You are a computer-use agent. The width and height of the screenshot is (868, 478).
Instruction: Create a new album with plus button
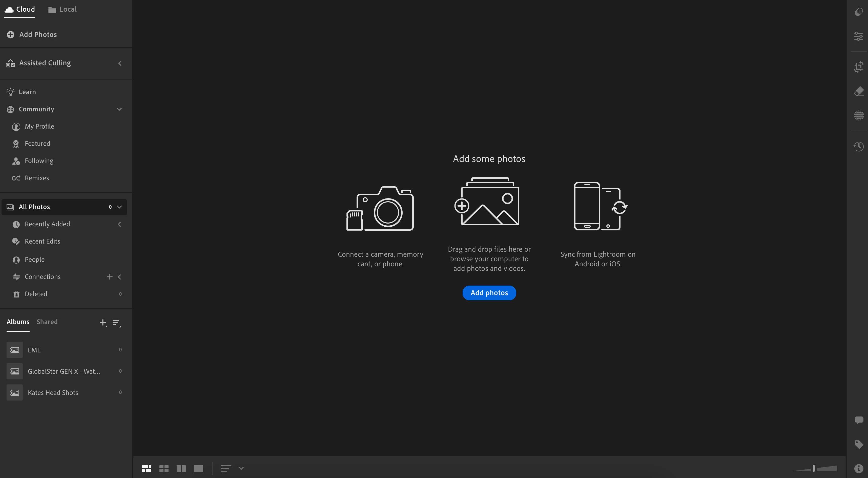104,323
